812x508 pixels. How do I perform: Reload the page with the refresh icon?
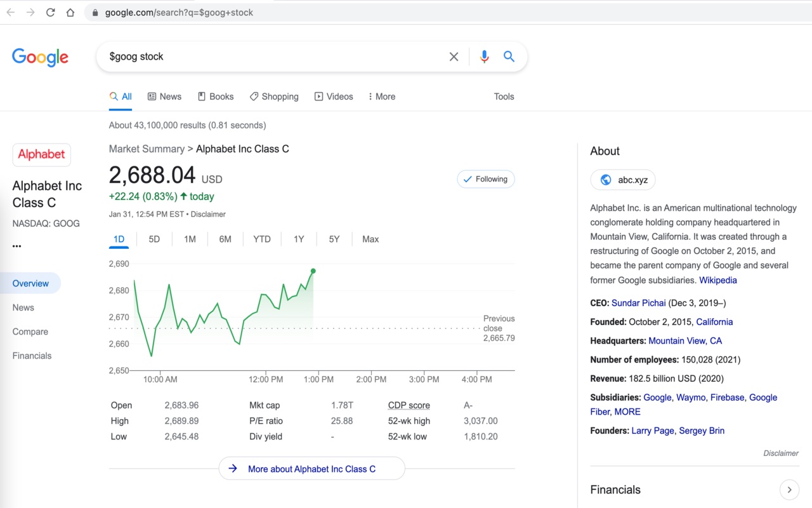(x=50, y=12)
